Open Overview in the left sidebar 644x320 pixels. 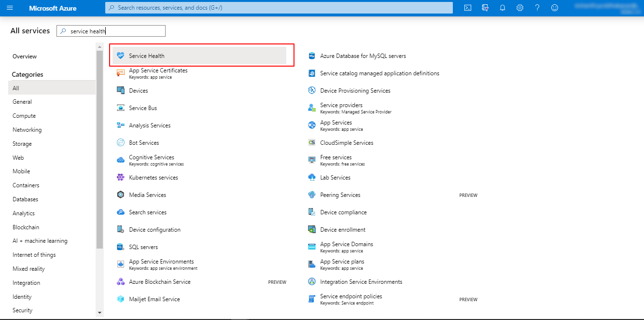point(25,56)
